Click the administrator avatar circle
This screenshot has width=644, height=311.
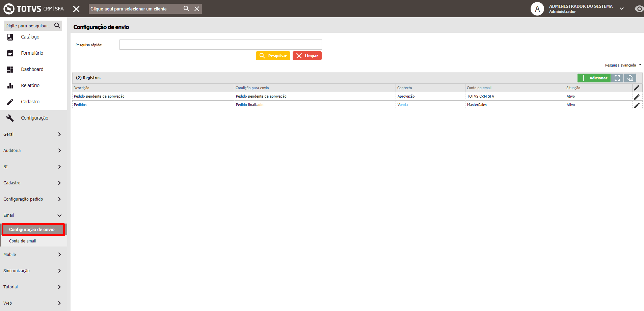point(537,9)
